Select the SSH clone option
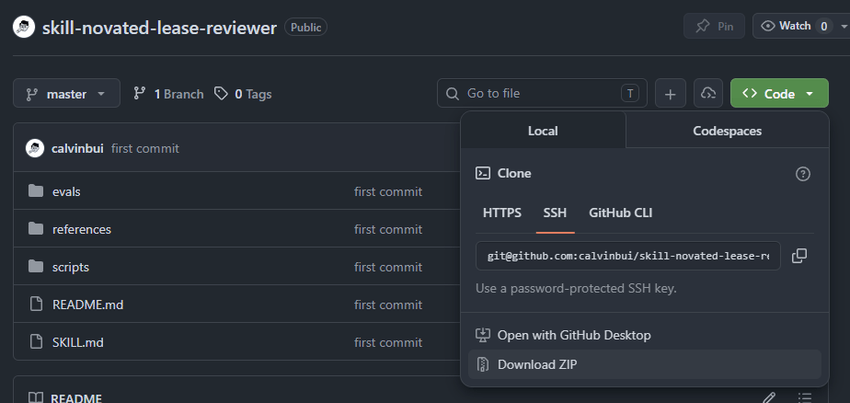The height and width of the screenshot is (403, 850). (555, 213)
